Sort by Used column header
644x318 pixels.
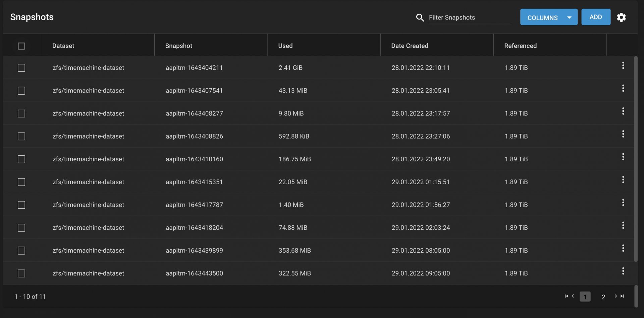click(285, 46)
